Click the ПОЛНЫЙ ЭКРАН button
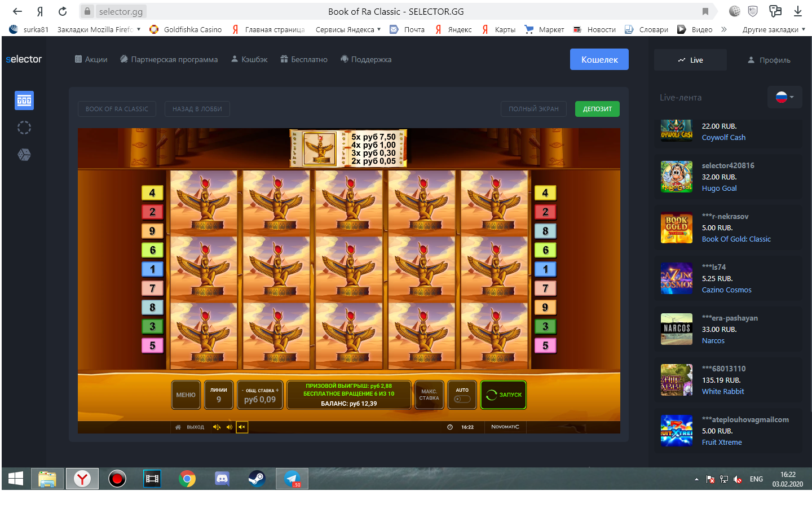This screenshot has height=508, width=812. tap(533, 109)
